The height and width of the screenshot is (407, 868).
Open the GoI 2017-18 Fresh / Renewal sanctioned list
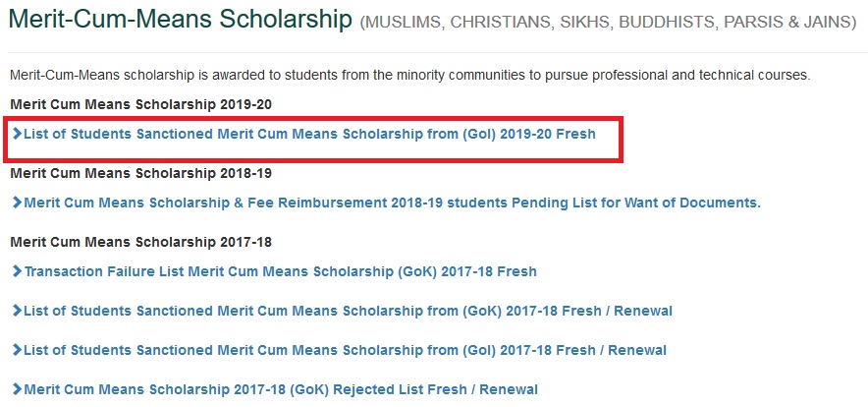pyautogui.click(x=345, y=350)
